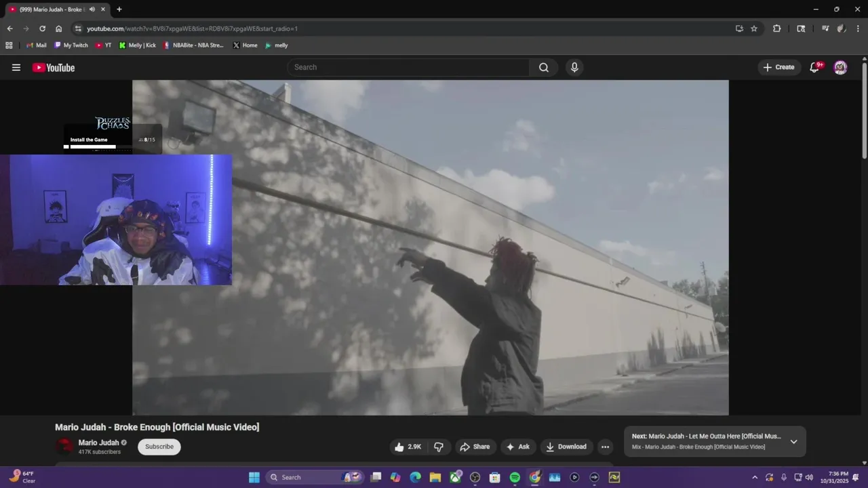Open the Windows Start menu
Image resolution: width=868 pixels, height=488 pixels.
coord(254,477)
